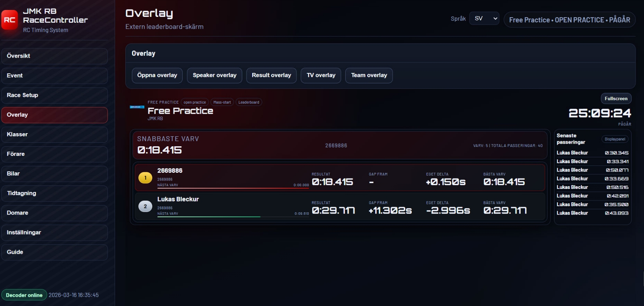Screen dimensions: 644x306
Task: Click the red RC logo icon
Action: (x=10, y=20)
